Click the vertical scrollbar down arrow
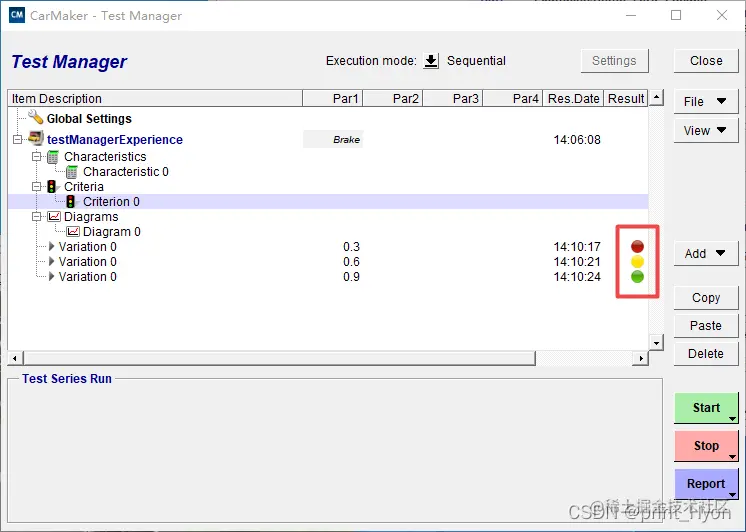The width and height of the screenshot is (746, 532). pos(656,343)
